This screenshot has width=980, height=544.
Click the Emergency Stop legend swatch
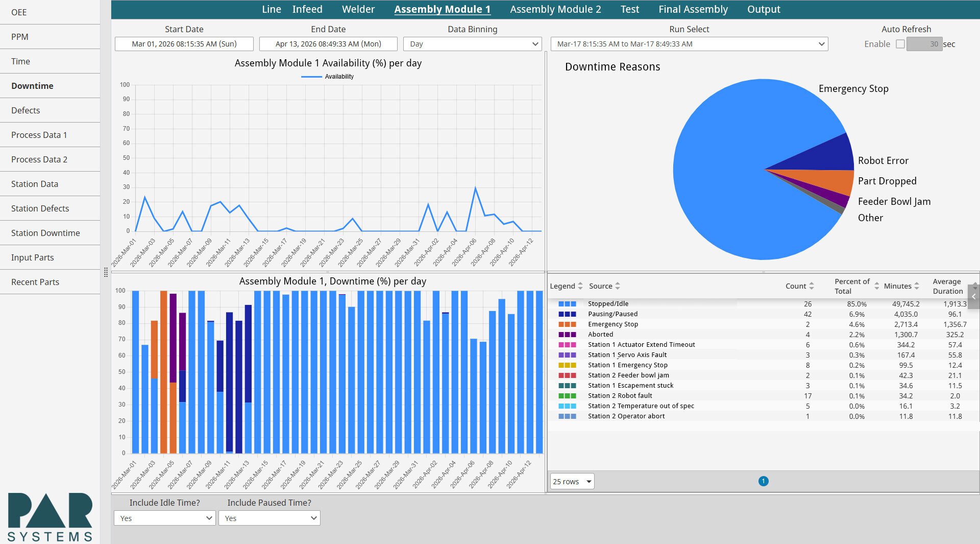click(567, 324)
